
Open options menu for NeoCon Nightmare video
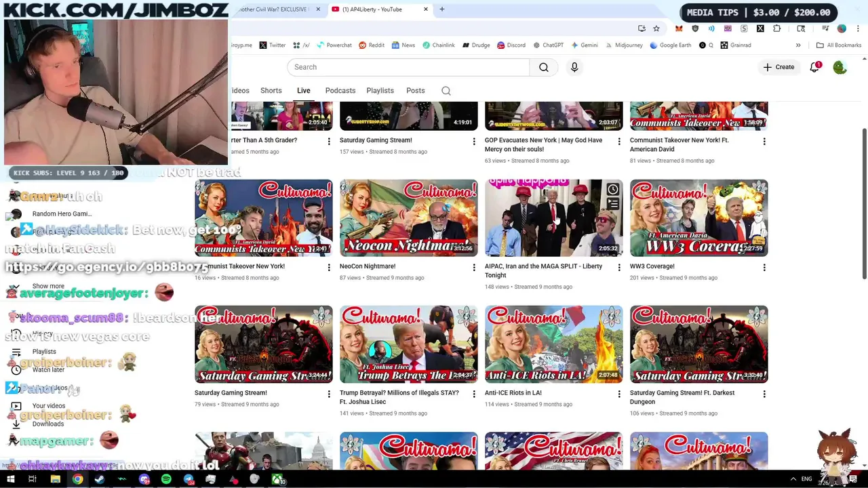click(474, 267)
